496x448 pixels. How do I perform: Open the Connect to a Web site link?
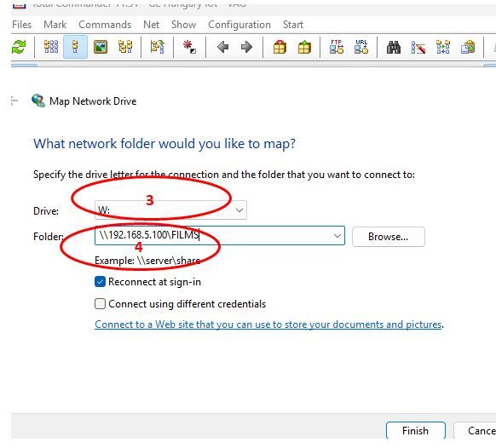pos(268,325)
